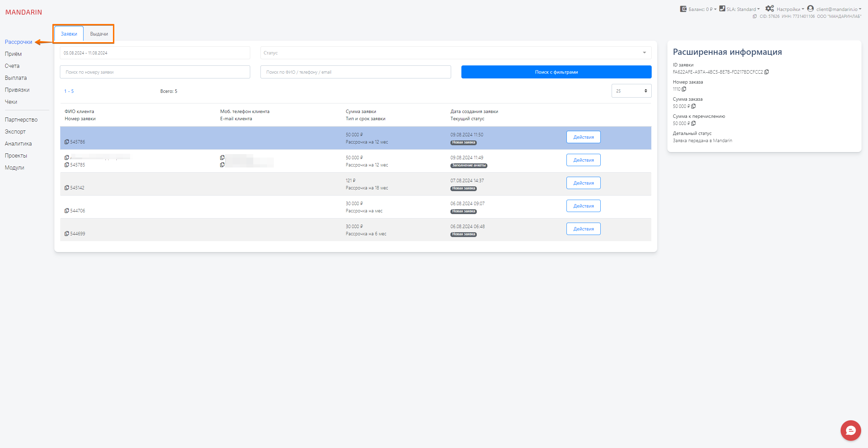
Task: Copy the client phone in row 545785
Action: pos(222,158)
